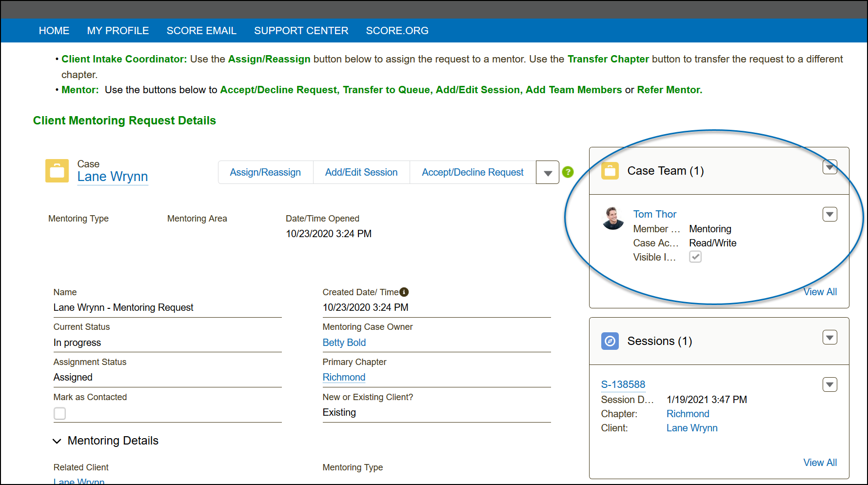
Task: Open the Case Team panel dropdown menu
Action: coord(830,167)
